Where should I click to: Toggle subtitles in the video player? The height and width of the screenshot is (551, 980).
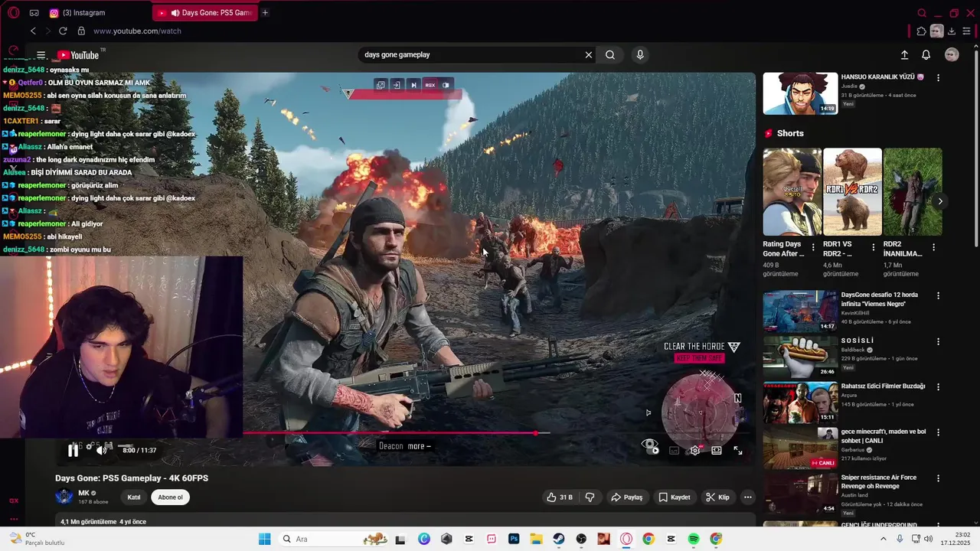(674, 451)
